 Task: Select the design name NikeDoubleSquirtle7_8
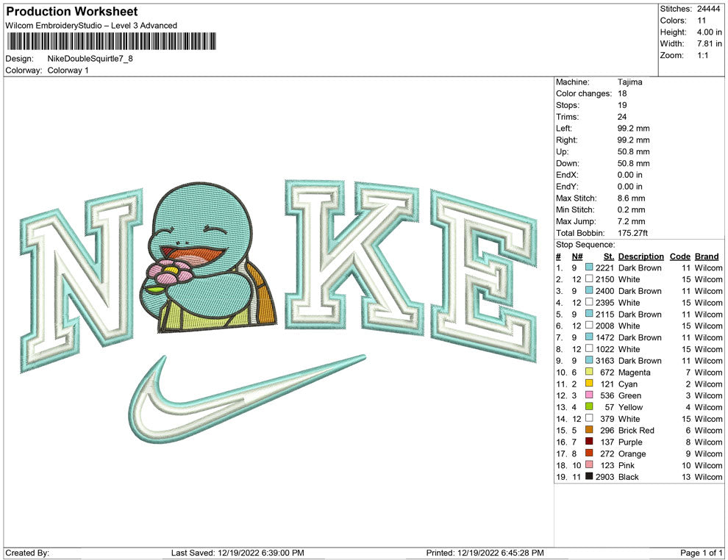[90, 59]
